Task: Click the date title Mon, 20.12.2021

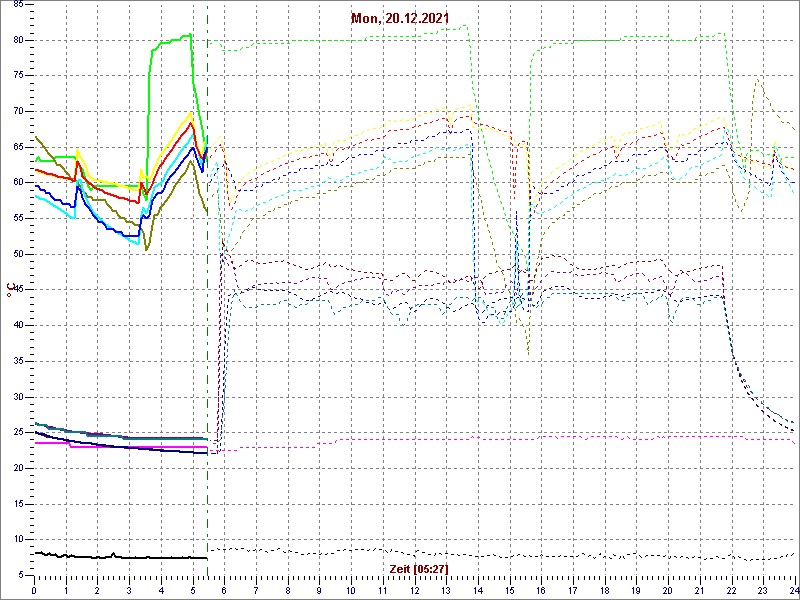Action: click(399, 18)
